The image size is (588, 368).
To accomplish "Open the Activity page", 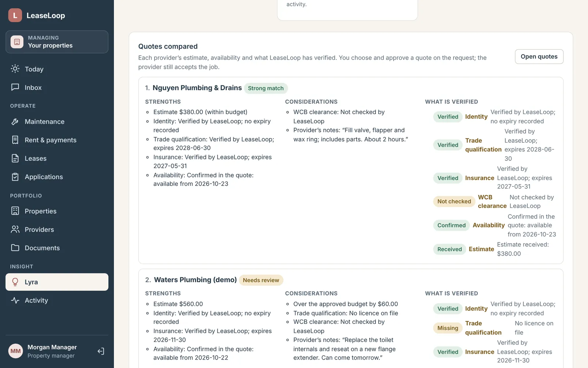I will click(x=57, y=300).
